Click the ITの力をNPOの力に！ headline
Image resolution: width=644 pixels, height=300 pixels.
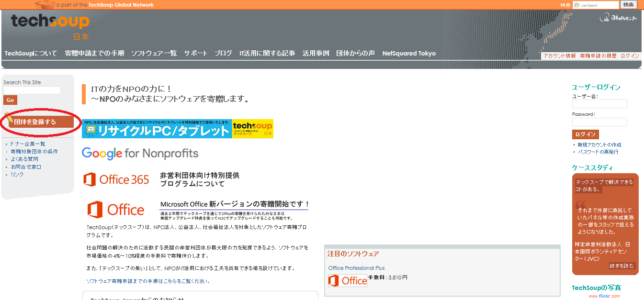(131, 89)
